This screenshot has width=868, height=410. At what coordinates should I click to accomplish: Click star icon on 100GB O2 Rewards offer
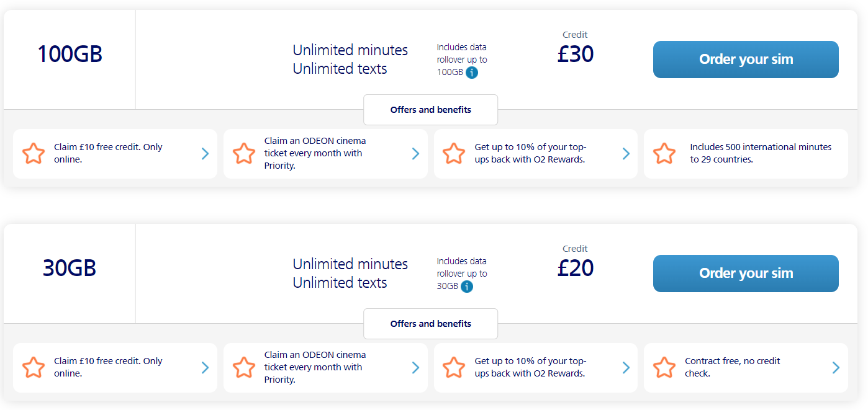point(454,154)
